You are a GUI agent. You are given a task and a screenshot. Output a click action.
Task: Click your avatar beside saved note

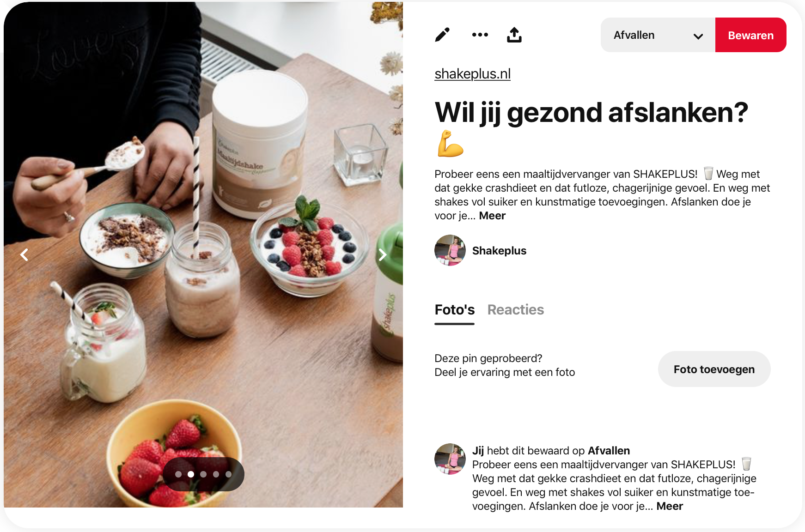[x=450, y=459]
